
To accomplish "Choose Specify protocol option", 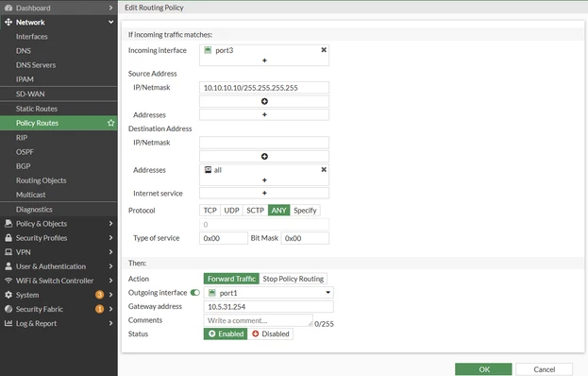I will coord(305,211).
